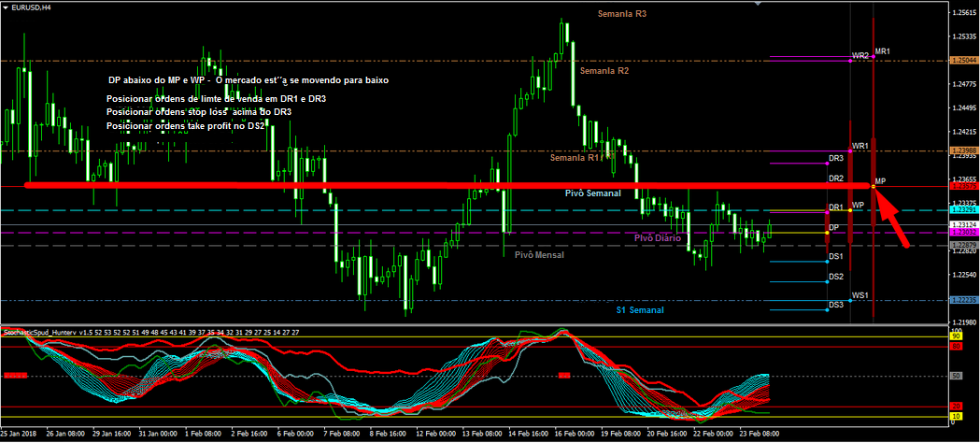Image resolution: width=980 pixels, height=443 pixels.
Task: Click the DR3 daily resistance marker dot
Action: click(x=827, y=164)
